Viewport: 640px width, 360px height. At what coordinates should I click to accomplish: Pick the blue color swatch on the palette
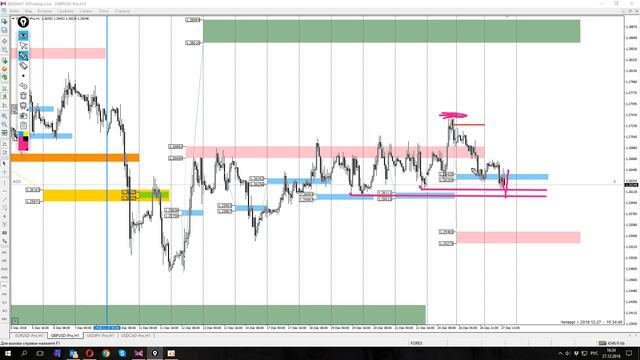(20, 134)
